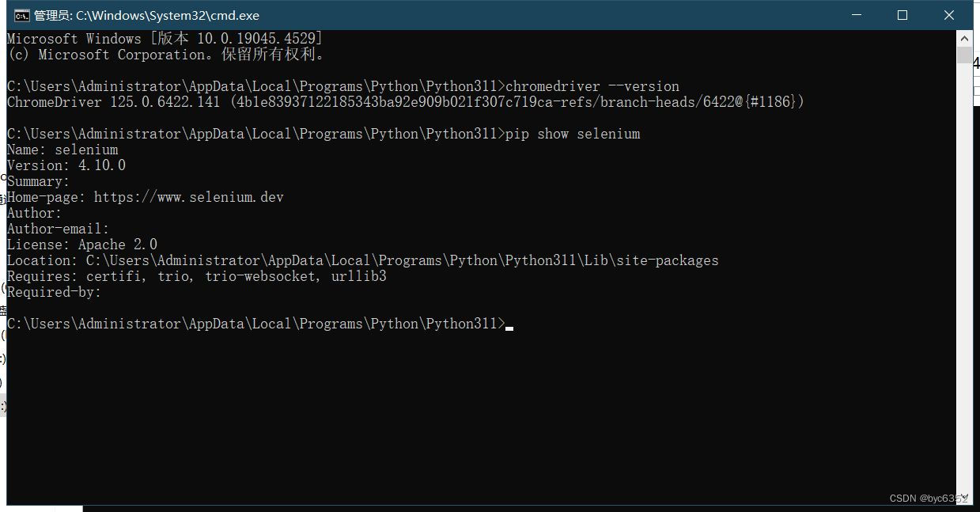Click the License: Apache 2.0 text

[80, 244]
